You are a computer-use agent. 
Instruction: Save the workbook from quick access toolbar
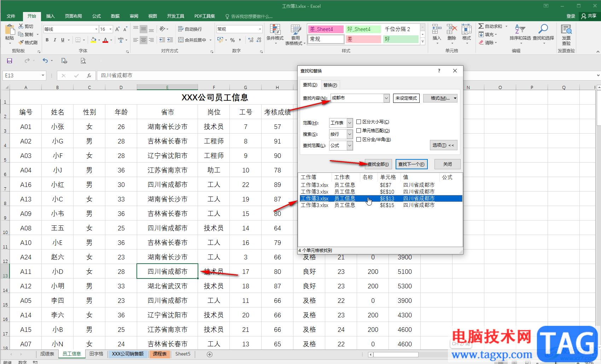click(10, 61)
